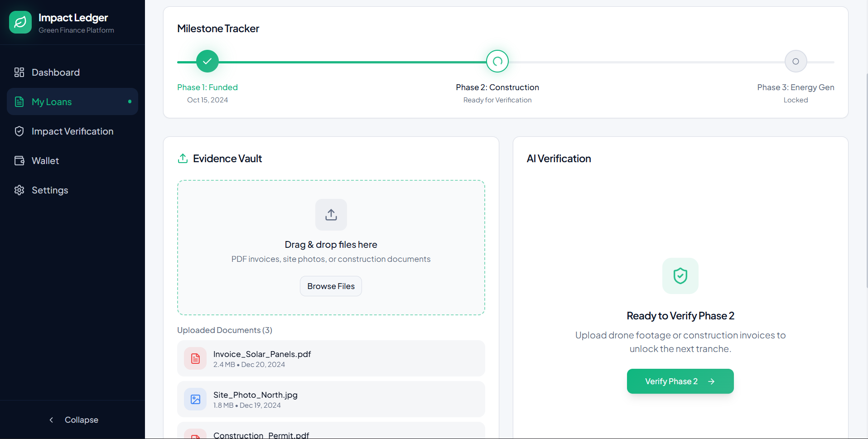This screenshot has width=868, height=439.
Task: Open the Construction_Permit.pdf document row
Action: (x=331, y=430)
